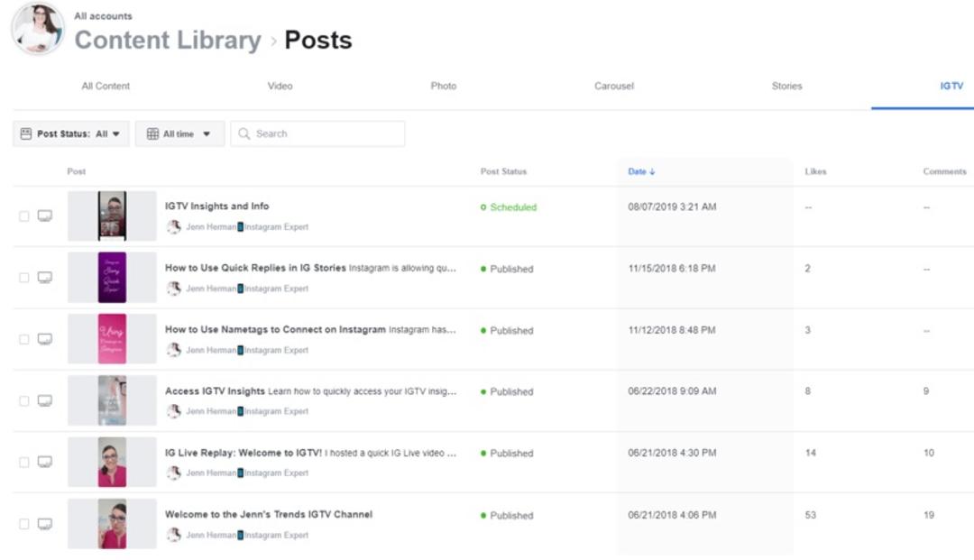974x560 pixels.
Task: Check the Welcome to Jenn's Trends checkbox
Action: [x=24, y=524]
